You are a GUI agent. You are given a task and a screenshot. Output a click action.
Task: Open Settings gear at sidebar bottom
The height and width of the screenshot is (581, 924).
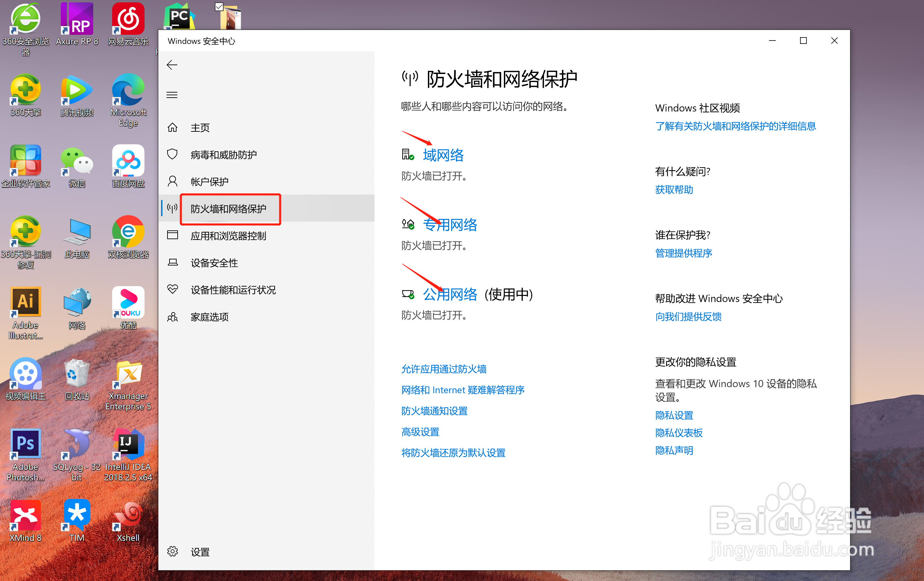(173, 552)
